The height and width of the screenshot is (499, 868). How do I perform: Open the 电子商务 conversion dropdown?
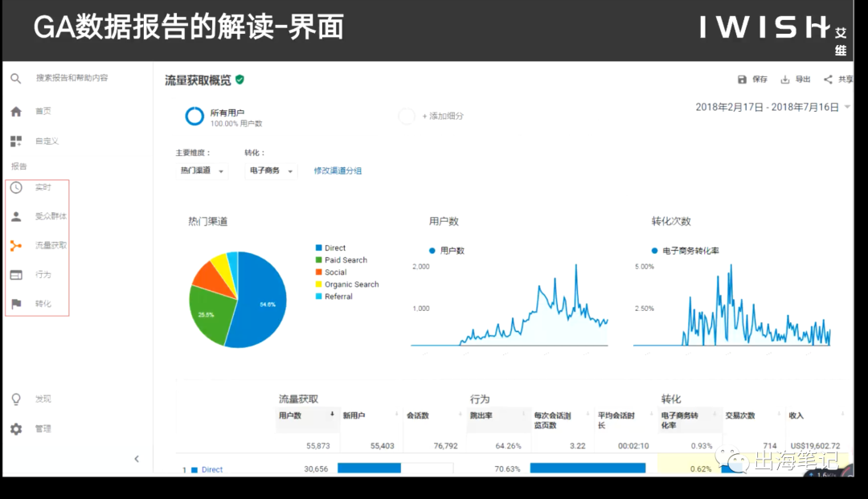coord(271,170)
